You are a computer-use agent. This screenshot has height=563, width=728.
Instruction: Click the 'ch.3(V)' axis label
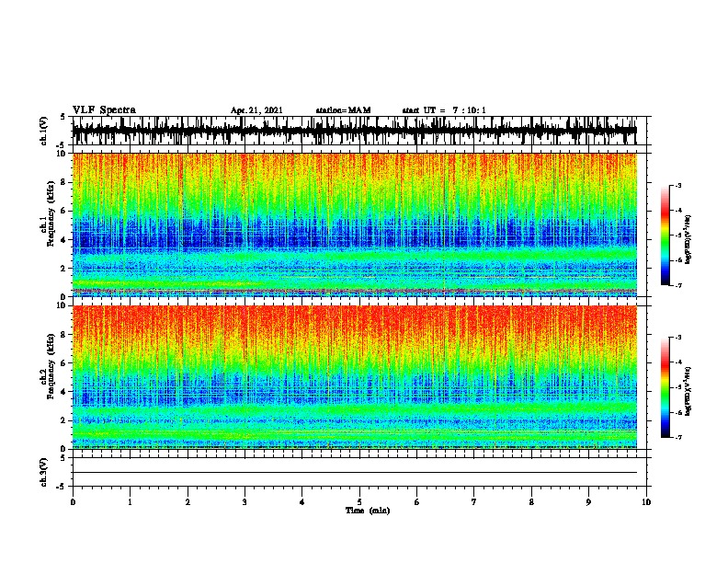tap(44, 472)
